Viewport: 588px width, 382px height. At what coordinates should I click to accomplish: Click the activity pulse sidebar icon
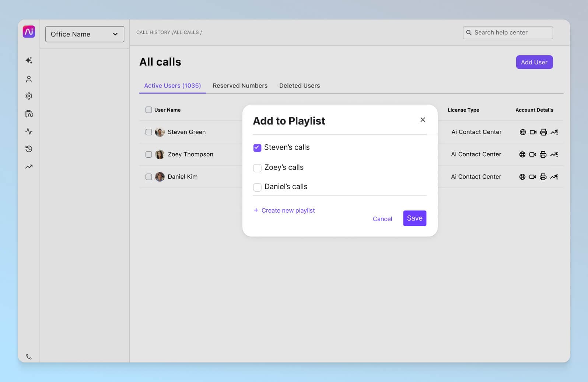coord(29,132)
